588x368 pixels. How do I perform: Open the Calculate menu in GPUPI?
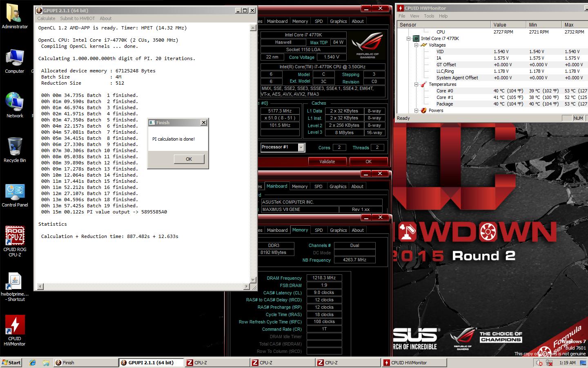pyautogui.click(x=46, y=18)
